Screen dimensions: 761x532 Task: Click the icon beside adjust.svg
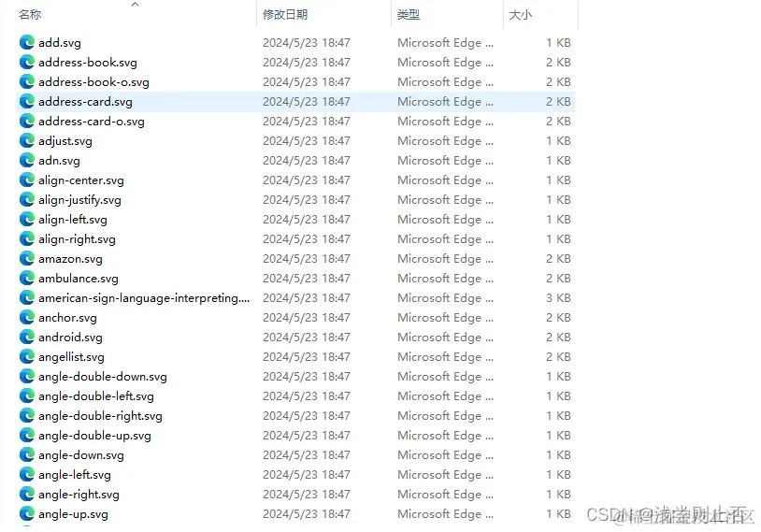tap(27, 141)
